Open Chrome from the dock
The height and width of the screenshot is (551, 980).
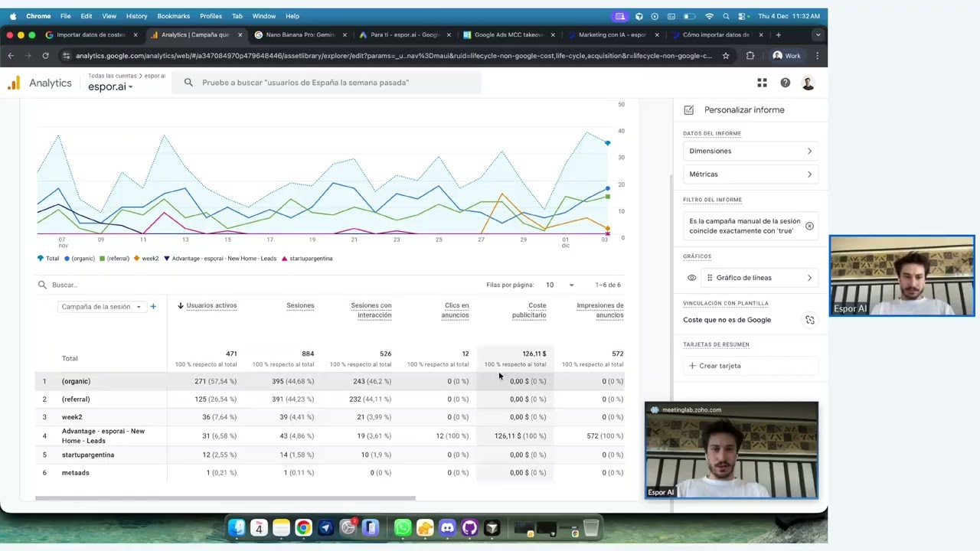coord(303,528)
